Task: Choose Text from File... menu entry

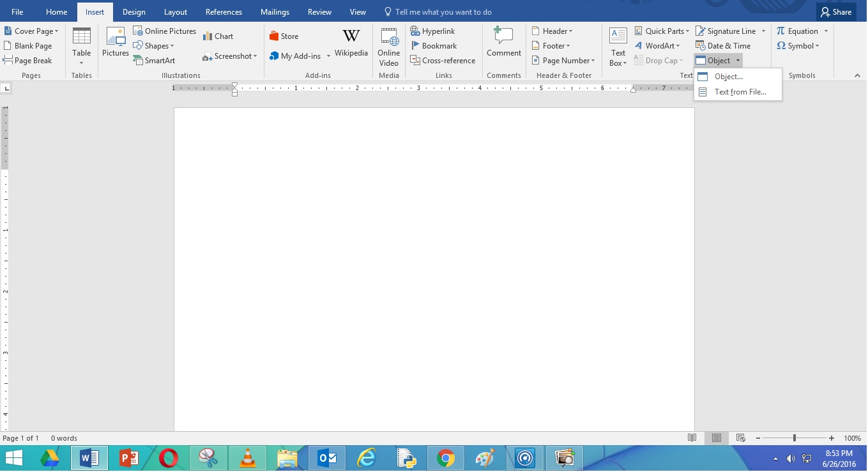Action: click(738, 92)
